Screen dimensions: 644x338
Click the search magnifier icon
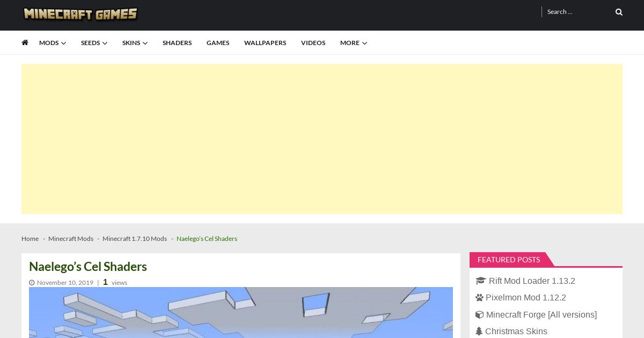pyautogui.click(x=619, y=12)
